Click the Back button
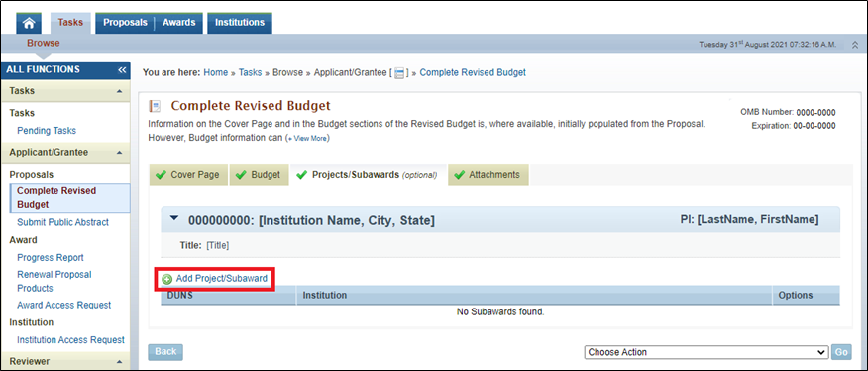The height and width of the screenshot is (371, 868). click(165, 351)
